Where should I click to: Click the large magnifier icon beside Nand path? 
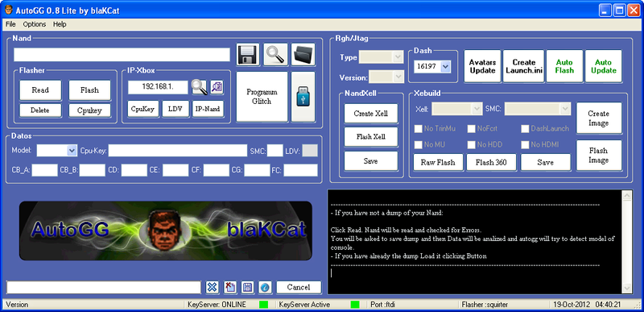(x=275, y=55)
